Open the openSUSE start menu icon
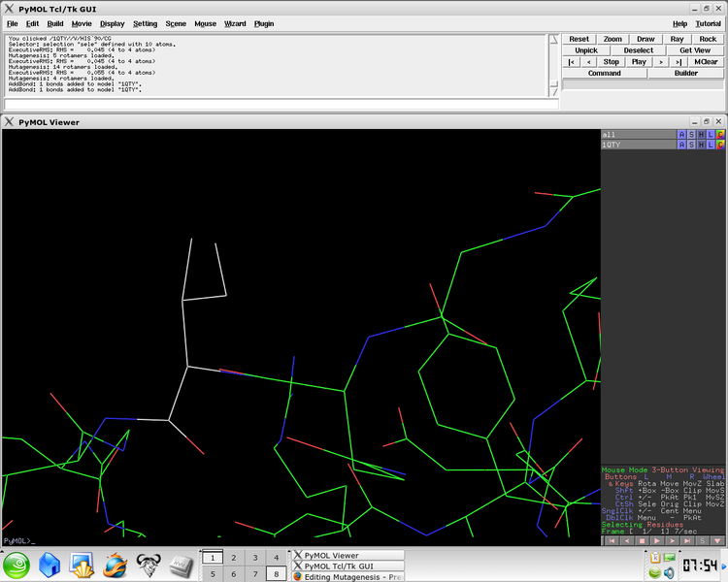Image resolution: width=728 pixels, height=582 pixels. (17, 564)
